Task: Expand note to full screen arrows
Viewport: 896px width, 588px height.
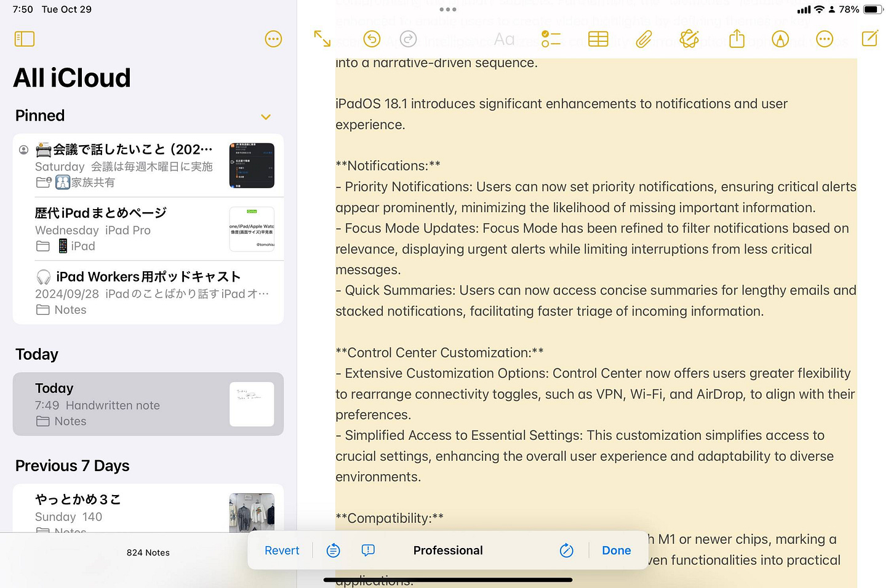Action: (322, 39)
